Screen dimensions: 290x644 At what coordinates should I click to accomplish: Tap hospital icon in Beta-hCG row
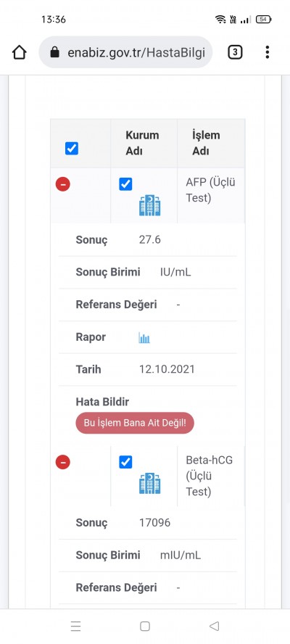tap(149, 483)
